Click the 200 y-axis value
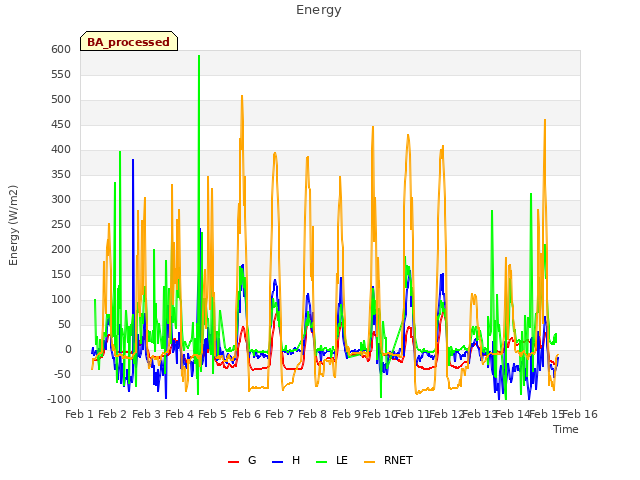Screen dimensions: 640x480 tap(61, 249)
